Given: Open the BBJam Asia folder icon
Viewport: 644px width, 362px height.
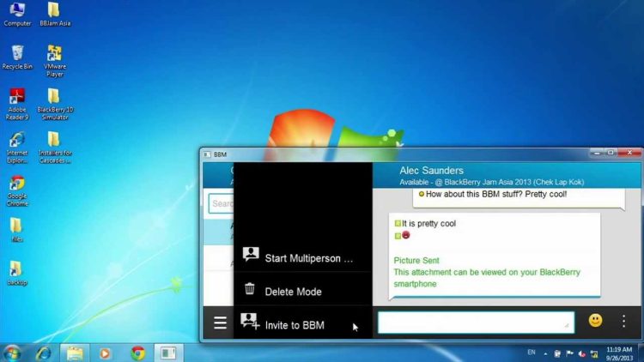Looking at the screenshot, I should [x=55, y=15].
